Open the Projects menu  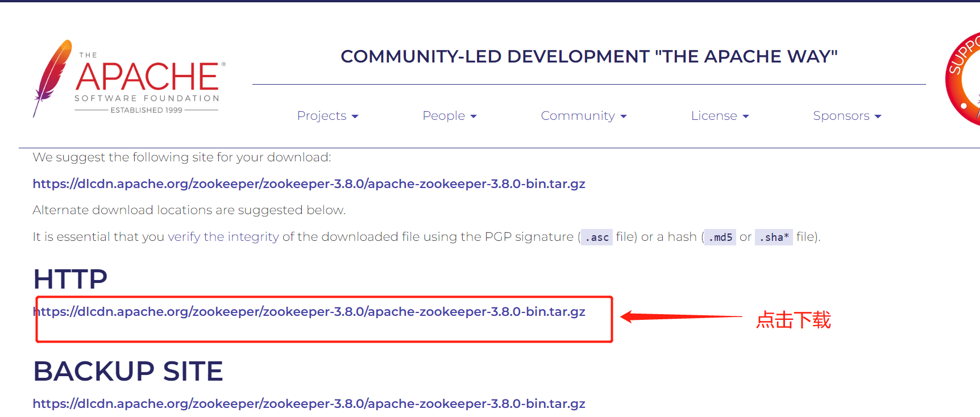327,116
